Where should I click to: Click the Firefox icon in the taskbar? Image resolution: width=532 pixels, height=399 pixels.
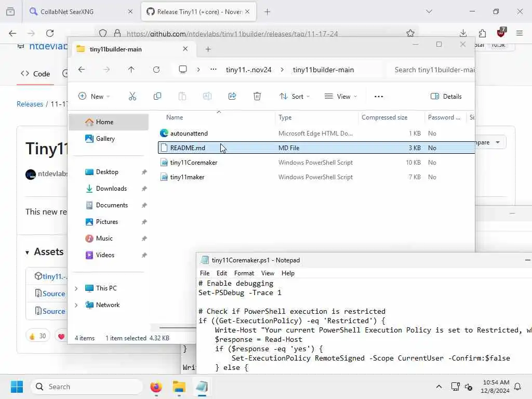click(156, 387)
